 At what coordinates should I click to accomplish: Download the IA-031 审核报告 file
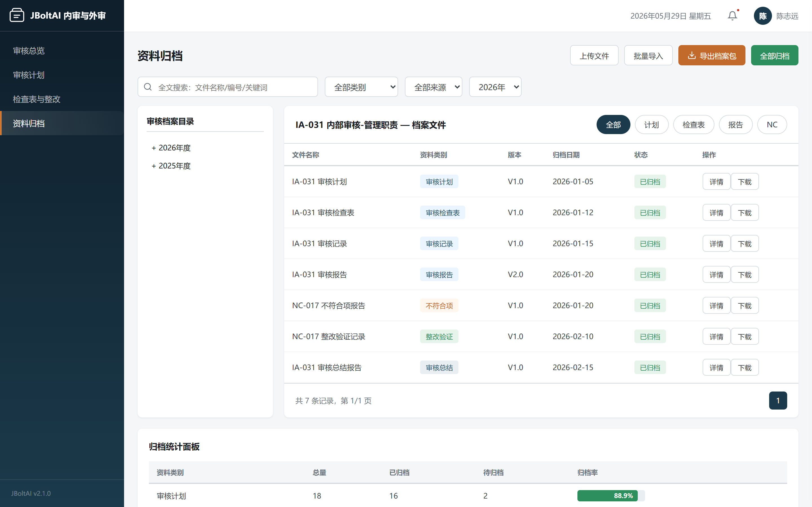point(745,275)
